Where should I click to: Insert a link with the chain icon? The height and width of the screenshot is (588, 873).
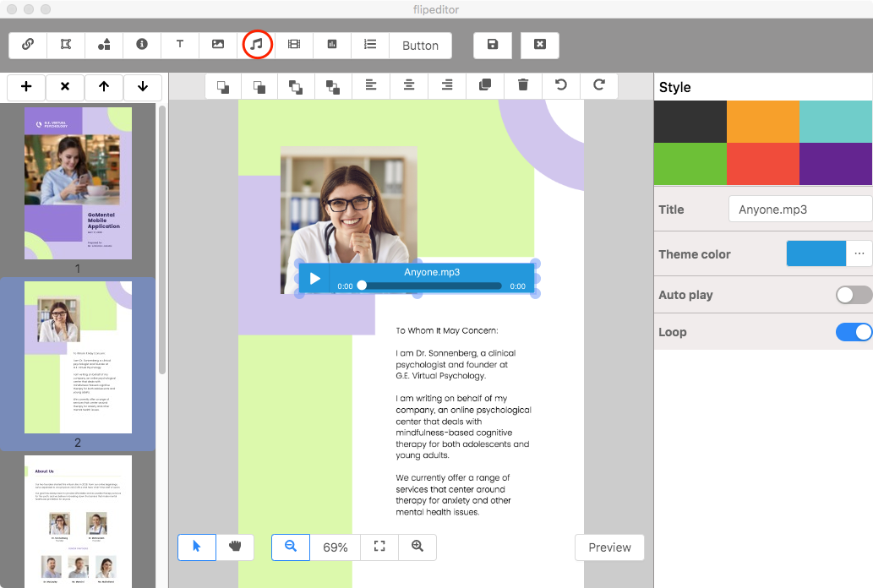pos(28,45)
